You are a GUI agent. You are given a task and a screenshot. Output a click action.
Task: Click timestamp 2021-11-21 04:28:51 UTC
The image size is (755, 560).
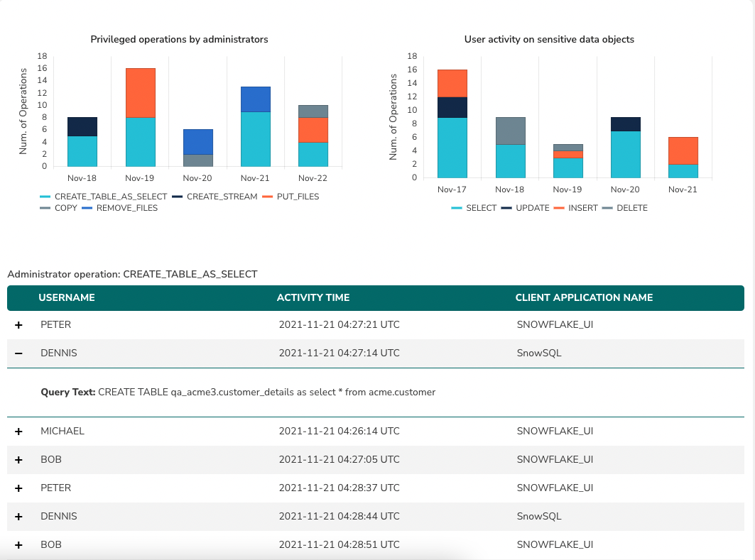coord(339,544)
